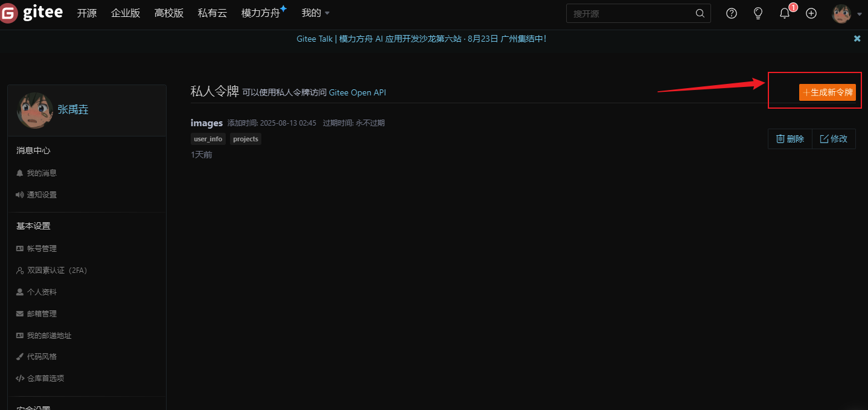Click the speaker icon beside 通知设置

[20, 195]
